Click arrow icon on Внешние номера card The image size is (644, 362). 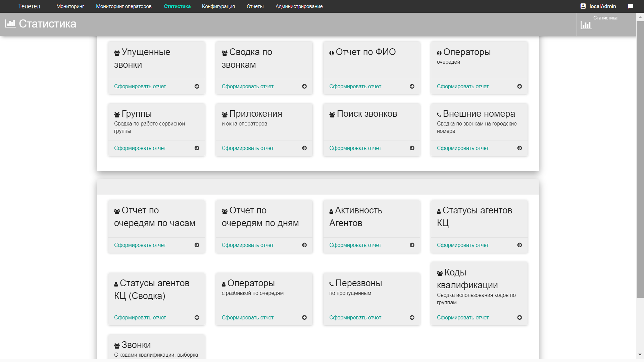pyautogui.click(x=519, y=148)
